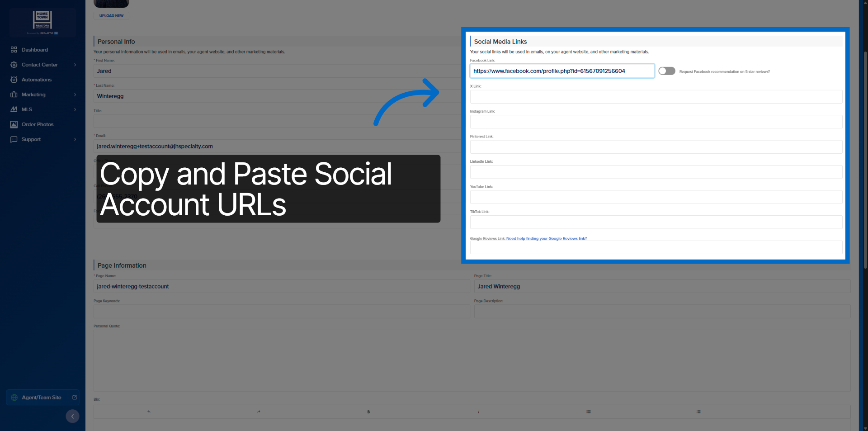Toggle bold formatting in Bio editor
This screenshot has width=868, height=431.
368,412
